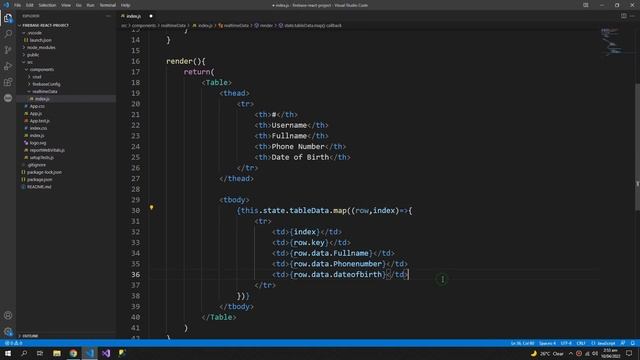This screenshot has width=640, height=360.
Task: Click the Ln 36 cursor position status
Action: (522, 343)
